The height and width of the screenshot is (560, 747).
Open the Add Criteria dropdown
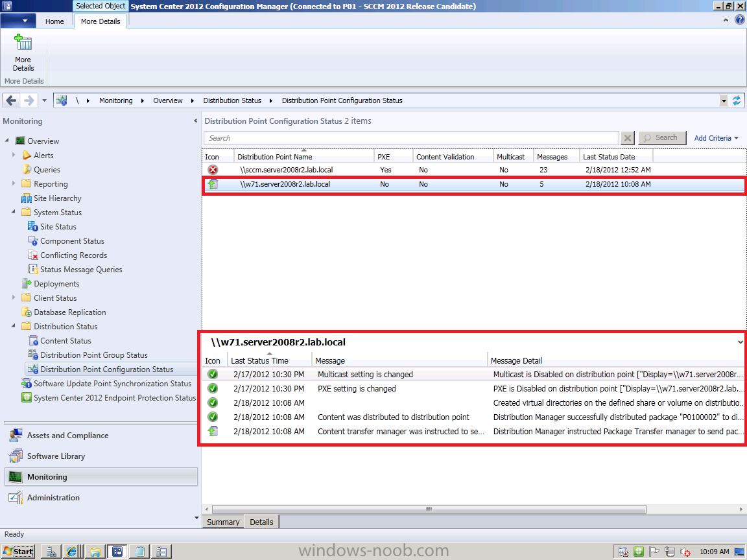tap(716, 138)
